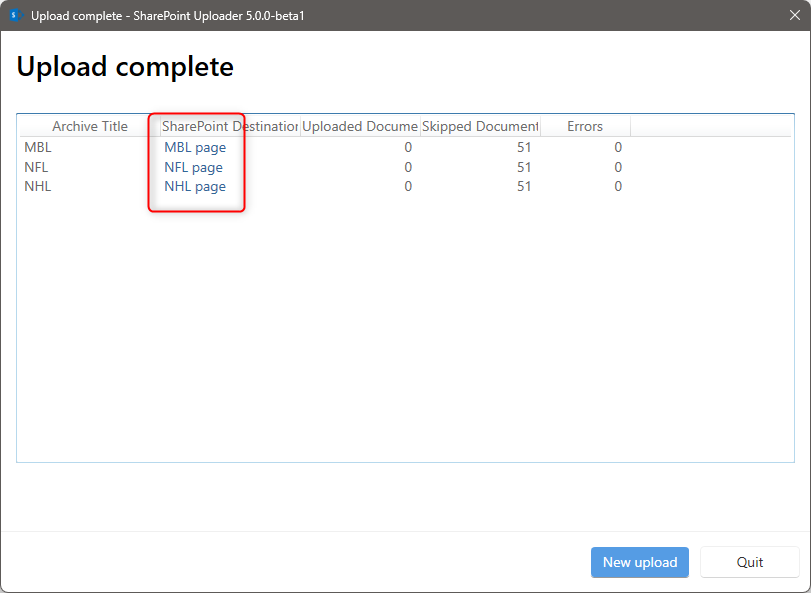Screen dimensions: 811x593
Task: Click the SharePoint Destination column header
Action: click(x=230, y=126)
